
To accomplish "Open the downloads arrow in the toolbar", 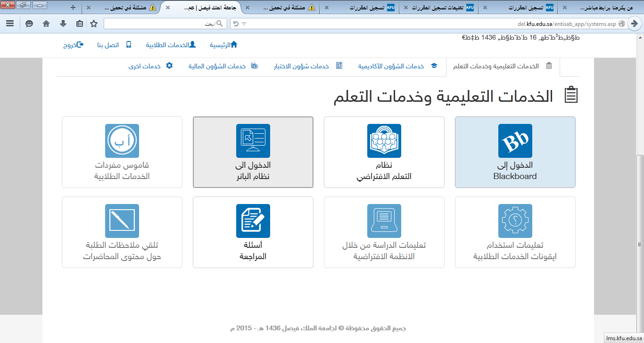I will pyautogui.click(x=63, y=24).
